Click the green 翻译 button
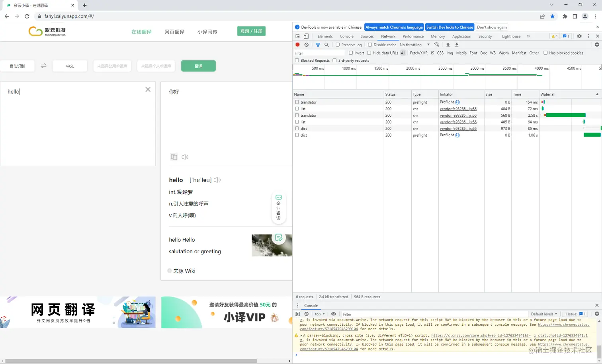 pos(198,66)
